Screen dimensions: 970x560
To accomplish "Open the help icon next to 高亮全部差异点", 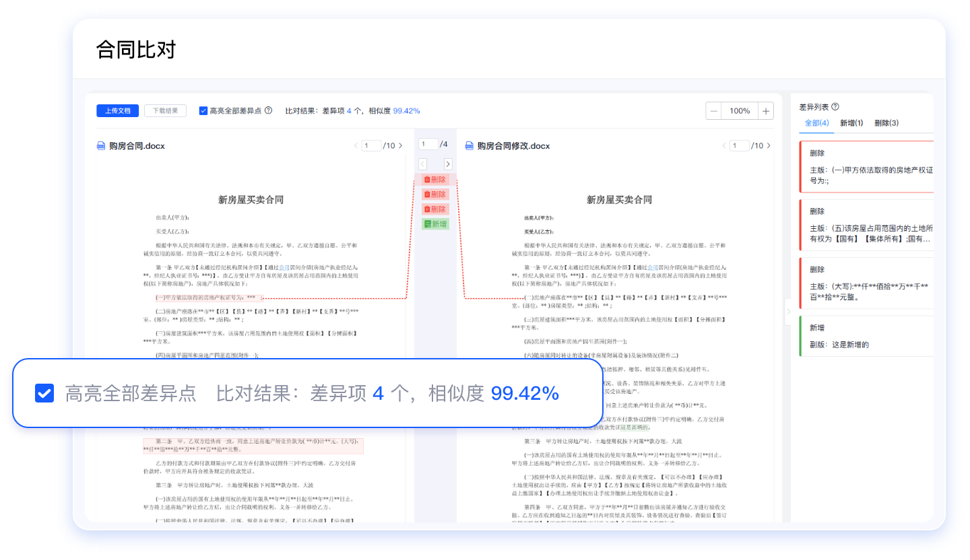I will point(268,109).
